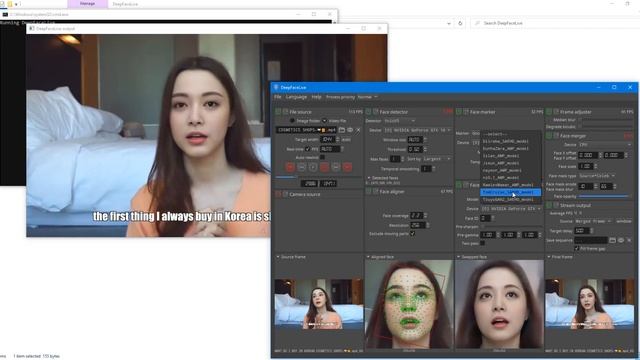The image size is (640, 360).
Task: Choose the highlighted model in dropdown list
Action: point(511,192)
